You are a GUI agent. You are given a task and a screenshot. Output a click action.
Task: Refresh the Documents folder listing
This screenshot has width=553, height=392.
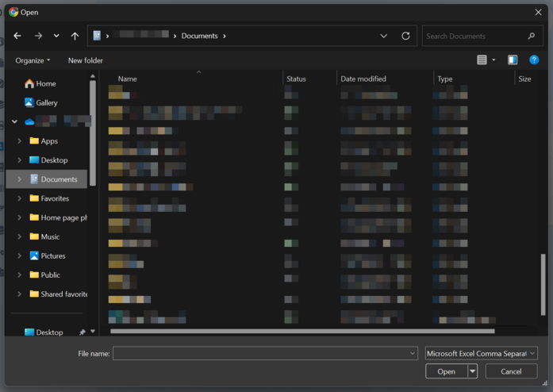(x=405, y=37)
